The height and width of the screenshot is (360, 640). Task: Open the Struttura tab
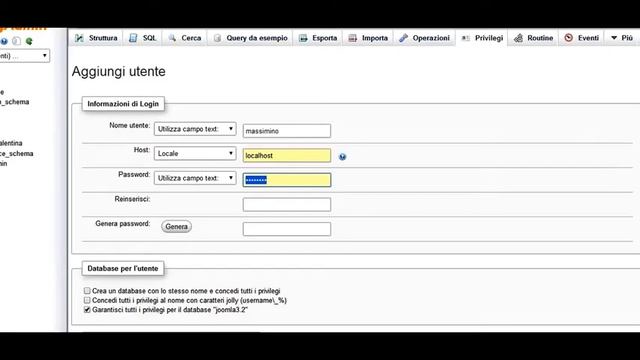(96, 38)
